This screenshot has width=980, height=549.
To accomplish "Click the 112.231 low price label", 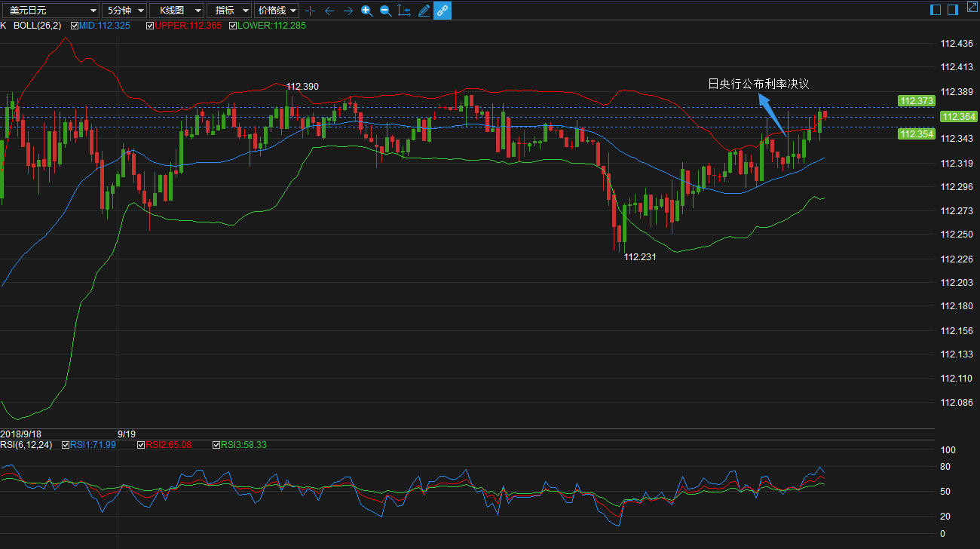I will click(640, 257).
